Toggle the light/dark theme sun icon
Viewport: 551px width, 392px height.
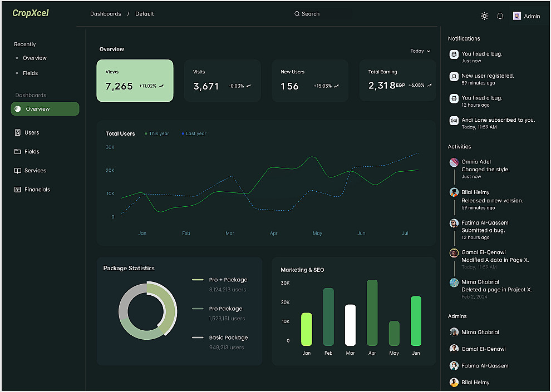point(484,16)
